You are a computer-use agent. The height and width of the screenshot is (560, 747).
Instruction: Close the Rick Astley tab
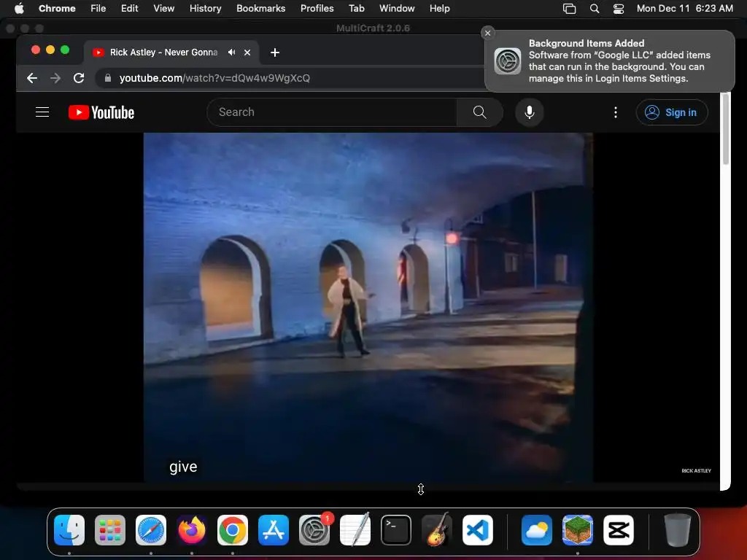click(x=247, y=52)
